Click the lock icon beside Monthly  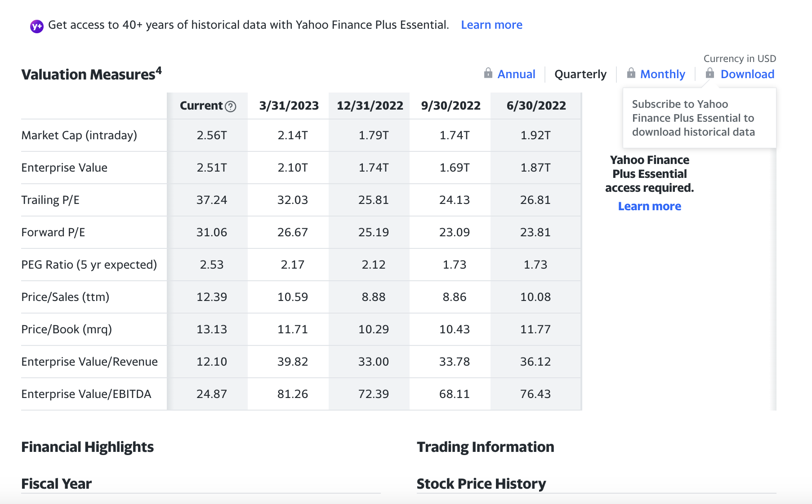coord(631,74)
